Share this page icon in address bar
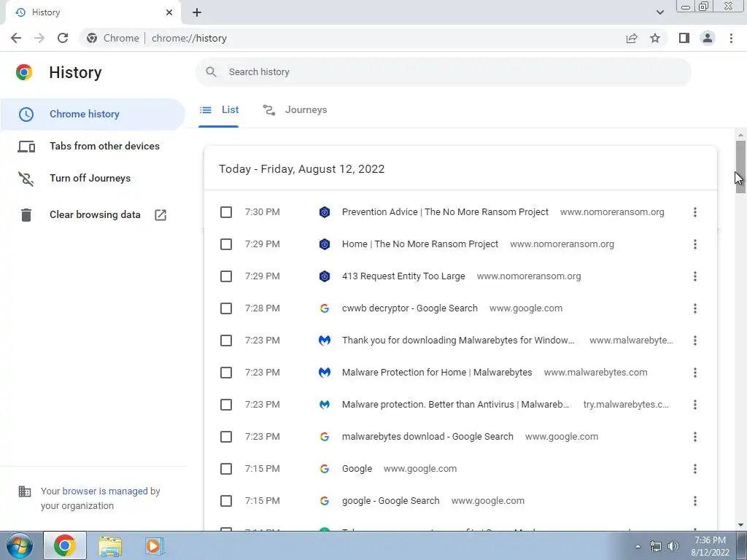 point(632,38)
